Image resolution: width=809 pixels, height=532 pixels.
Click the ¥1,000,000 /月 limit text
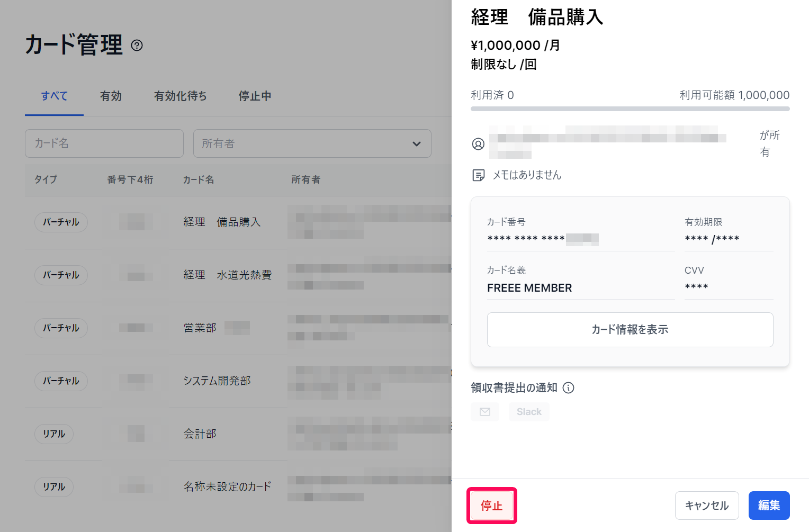coord(515,46)
